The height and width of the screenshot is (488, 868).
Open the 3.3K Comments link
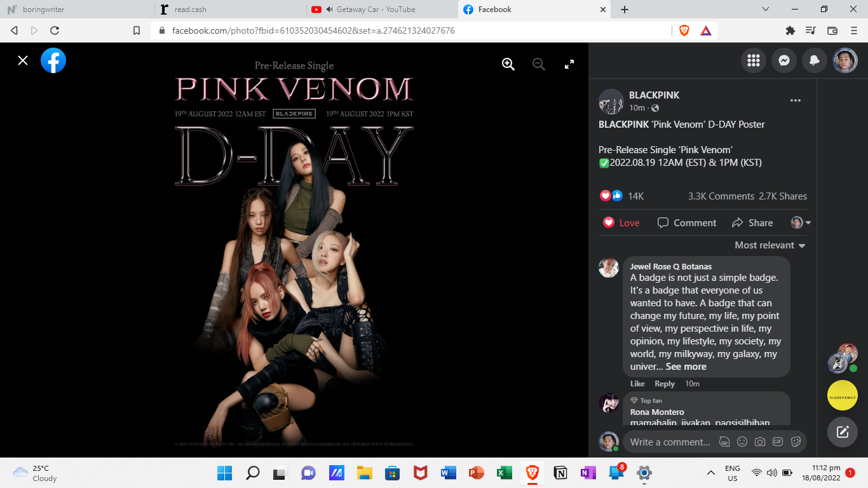(721, 196)
